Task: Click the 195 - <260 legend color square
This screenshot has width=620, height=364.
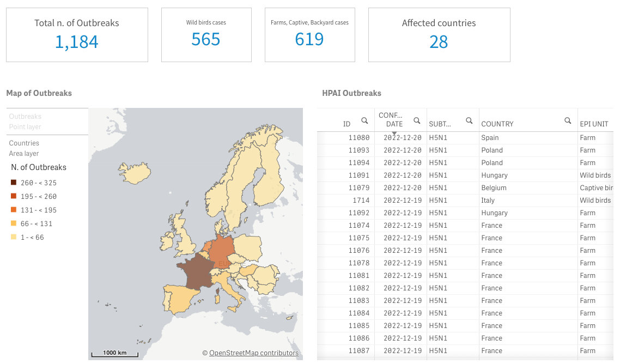Action: coord(14,197)
